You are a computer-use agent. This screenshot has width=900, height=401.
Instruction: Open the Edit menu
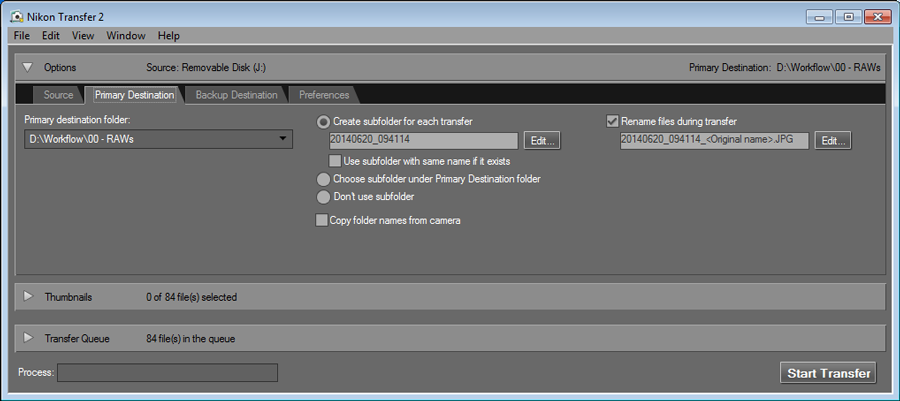(x=51, y=36)
